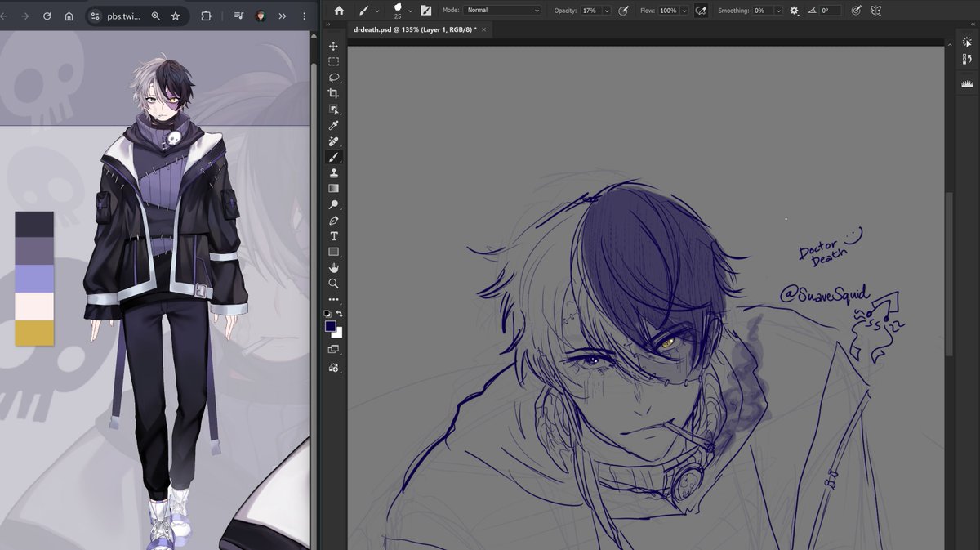Select the Zoom tool

pos(333,284)
